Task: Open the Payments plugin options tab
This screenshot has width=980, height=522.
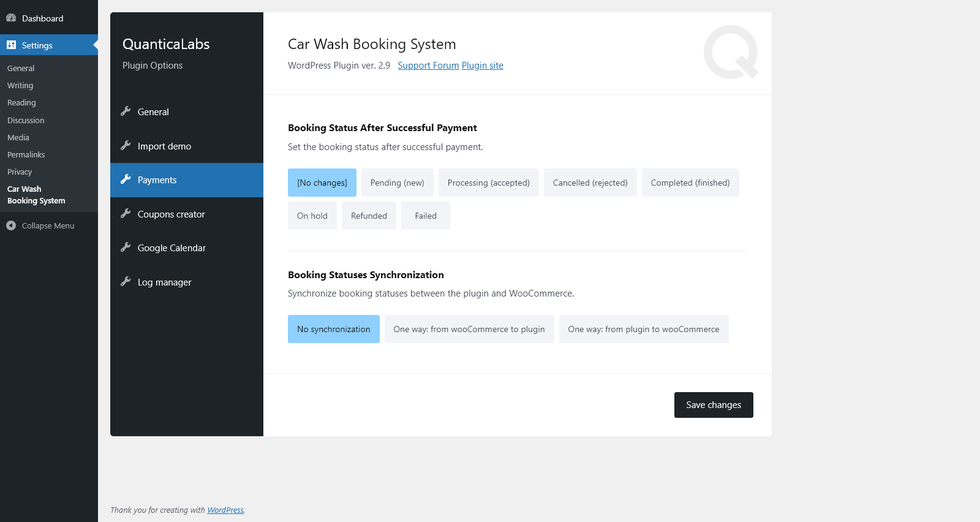Action: (x=157, y=180)
